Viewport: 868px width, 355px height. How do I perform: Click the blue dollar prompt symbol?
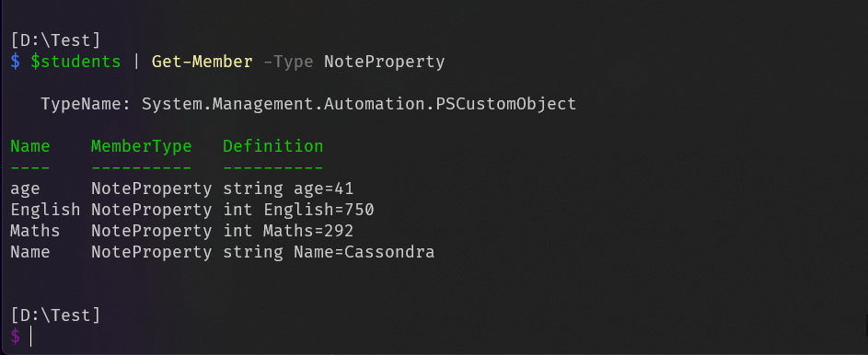click(x=16, y=62)
